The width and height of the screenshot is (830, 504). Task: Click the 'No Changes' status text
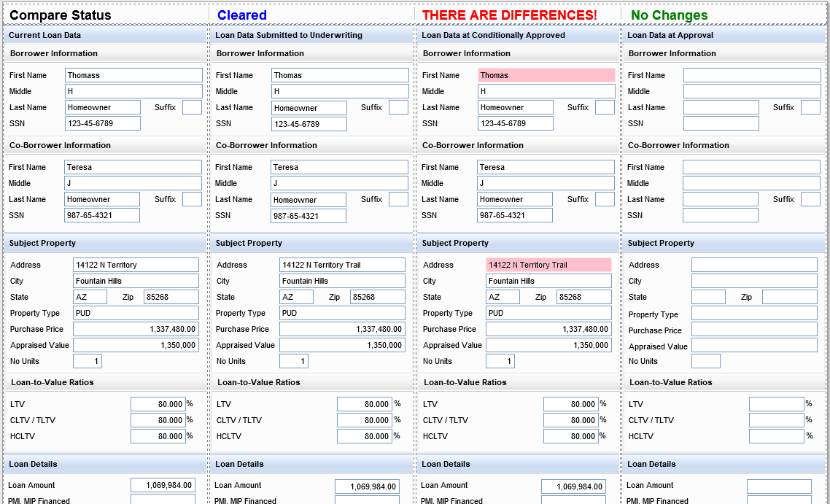[669, 15]
